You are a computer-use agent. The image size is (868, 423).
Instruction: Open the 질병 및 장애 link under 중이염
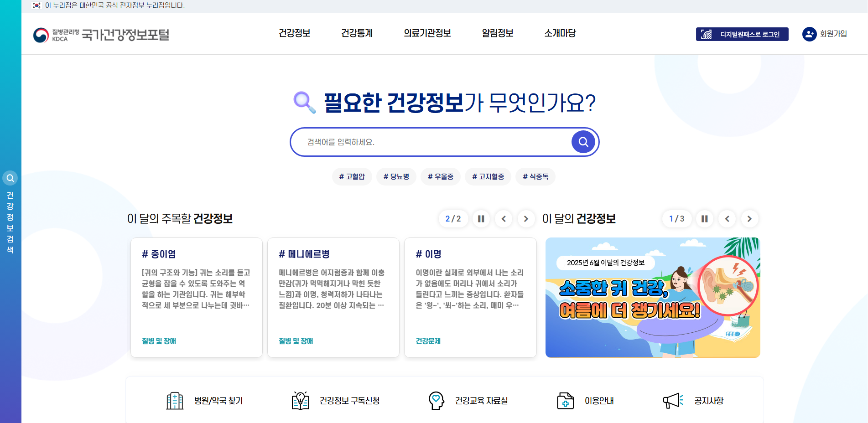click(158, 341)
